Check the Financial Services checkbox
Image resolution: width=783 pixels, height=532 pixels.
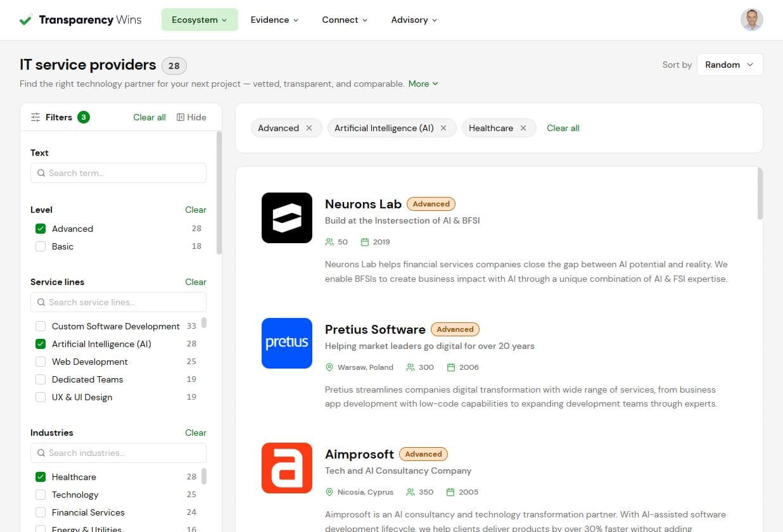tap(41, 512)
